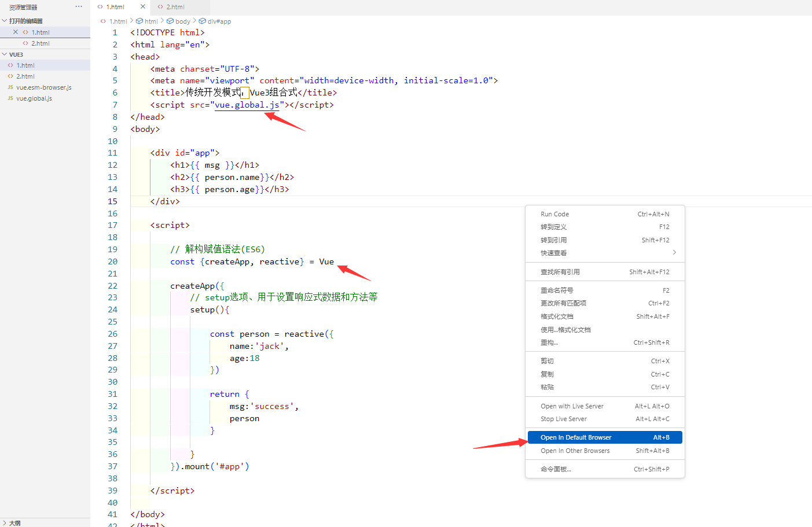
Task: Close 1.html in the open editors list
Action: [x=16, y=32]
